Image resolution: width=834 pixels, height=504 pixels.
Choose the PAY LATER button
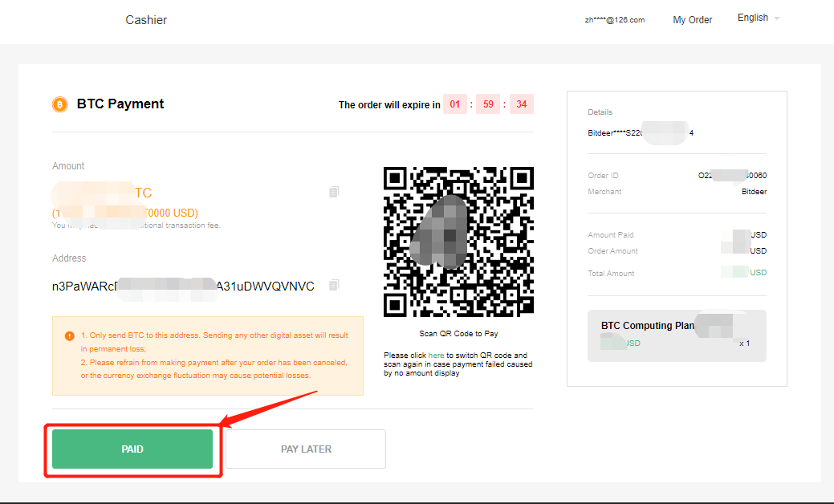click(x=306, y=449)
